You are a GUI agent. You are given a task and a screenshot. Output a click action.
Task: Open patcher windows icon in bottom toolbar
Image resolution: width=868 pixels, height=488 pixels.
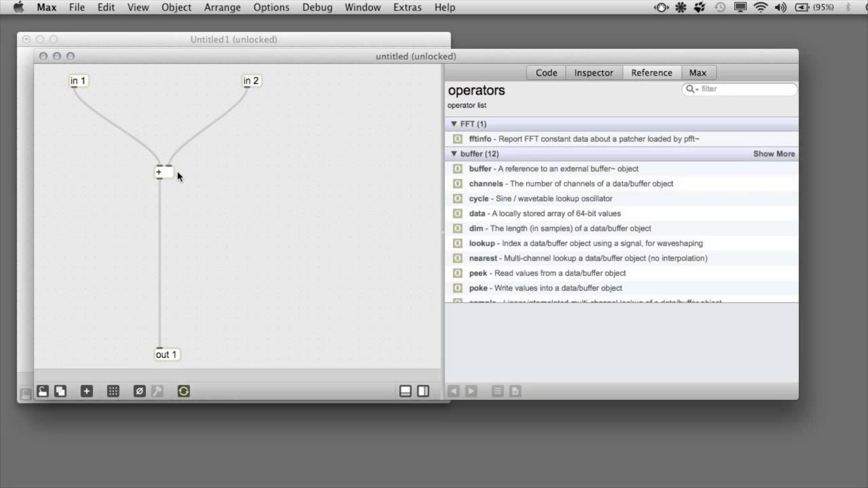coord(60,391)
